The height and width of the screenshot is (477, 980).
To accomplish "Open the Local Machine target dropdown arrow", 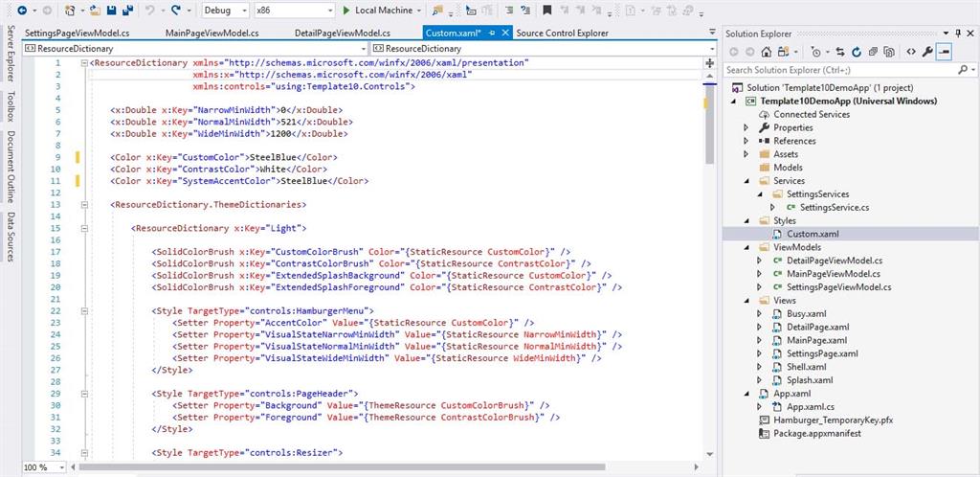I will [419, 11].
